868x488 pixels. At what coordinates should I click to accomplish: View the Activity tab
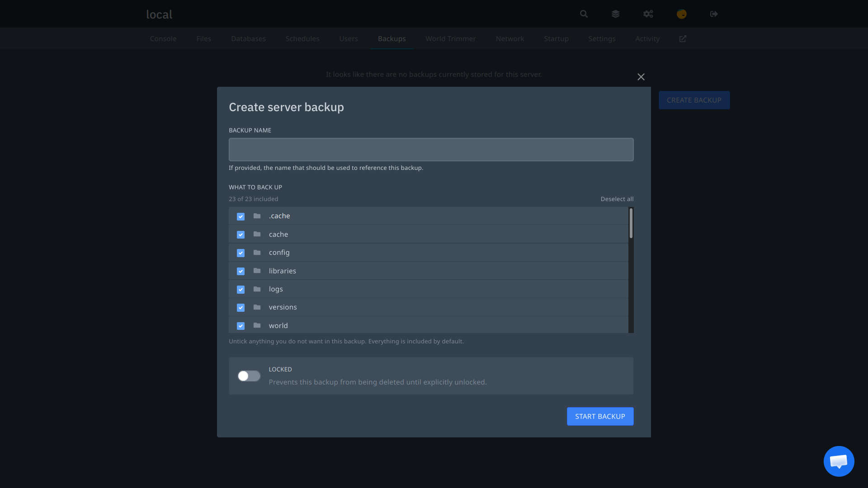pyautogui.click(x=647, y=39)
